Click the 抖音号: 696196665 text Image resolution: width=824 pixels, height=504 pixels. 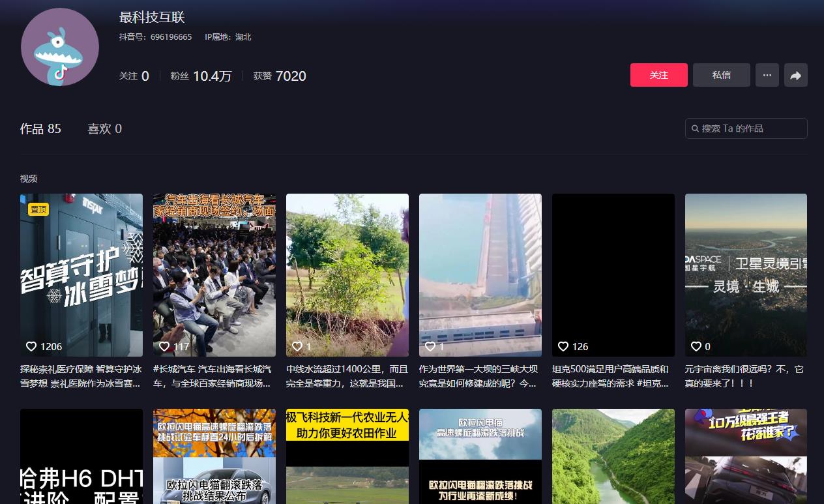tap(156, 37)
